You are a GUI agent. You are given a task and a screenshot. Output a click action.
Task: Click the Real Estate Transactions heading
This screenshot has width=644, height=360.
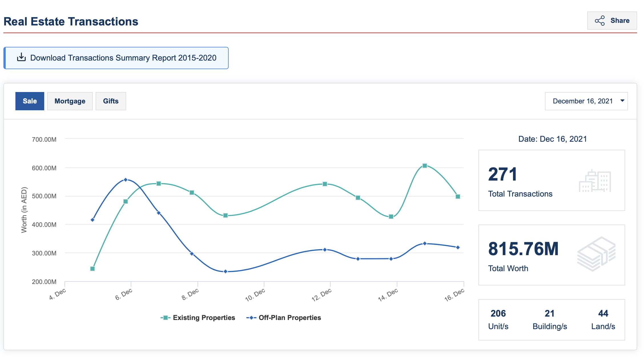71,21
